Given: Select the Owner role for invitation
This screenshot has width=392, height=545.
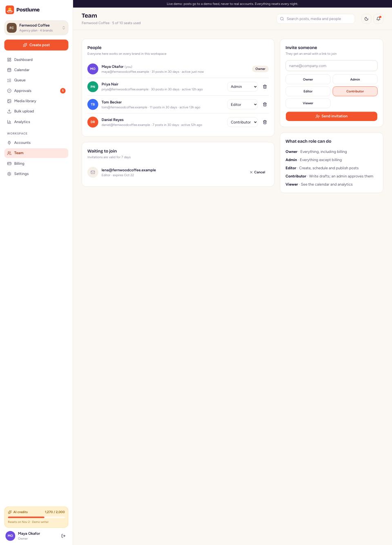Looking at the screenshot, I should click(308, 79).
